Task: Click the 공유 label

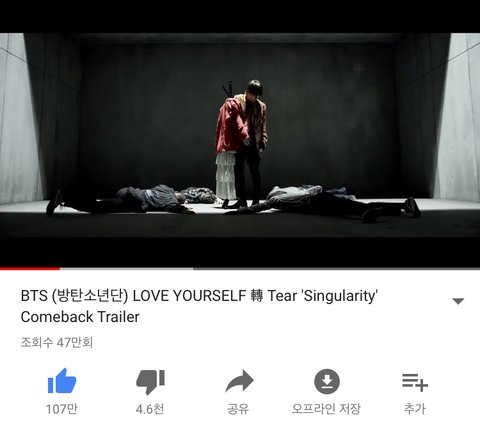Action: pyautogui.click(x=238, y=409)
